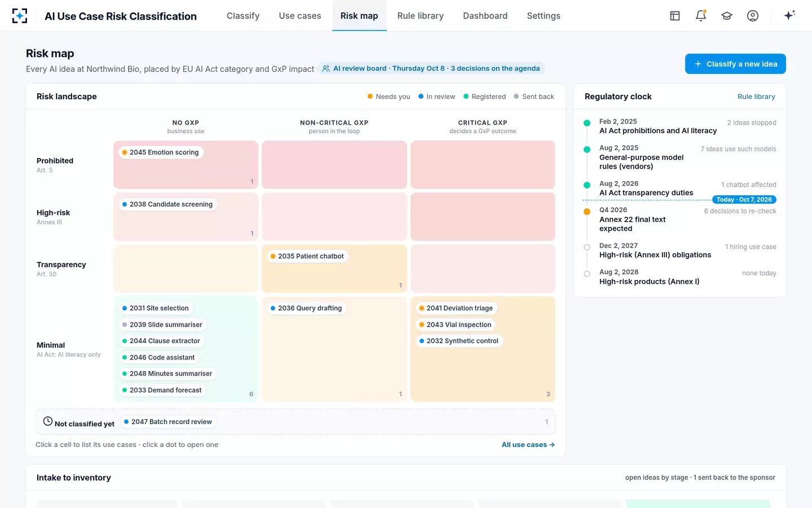Select the Prohibited Critical GxP cell
Screen dimensions: 812x508
(x=483, y=165)
